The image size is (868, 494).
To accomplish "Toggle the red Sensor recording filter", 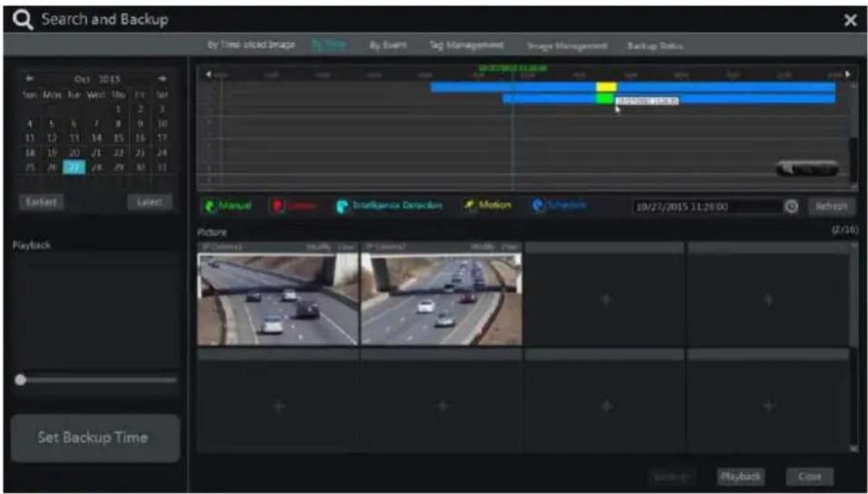I will (x=288, y=206).
